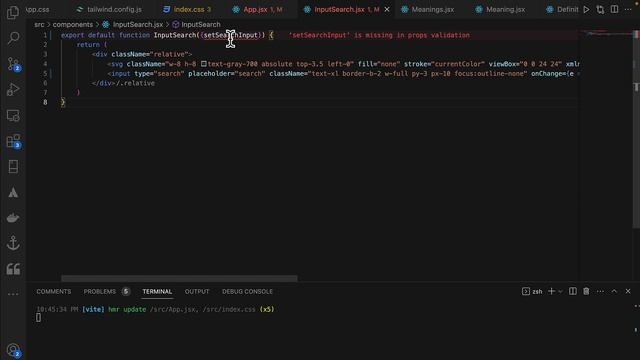The image size is (640, 360).
Task: Open the Docker whale view
Action: (x=13, y=218)
